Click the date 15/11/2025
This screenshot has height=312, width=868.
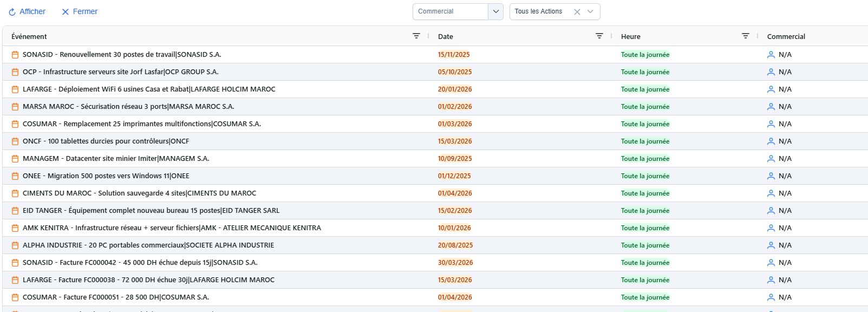click(x=454, y=55)
